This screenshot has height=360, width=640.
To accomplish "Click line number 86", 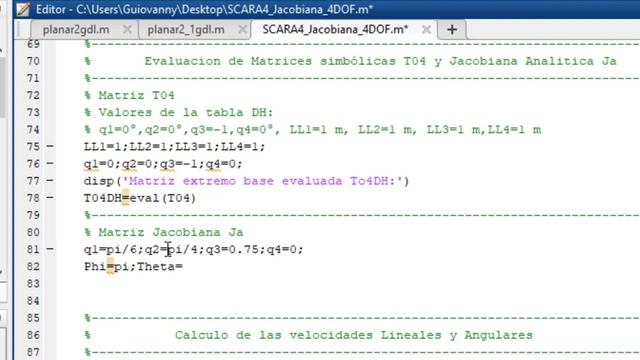I will tap(33, 335).
